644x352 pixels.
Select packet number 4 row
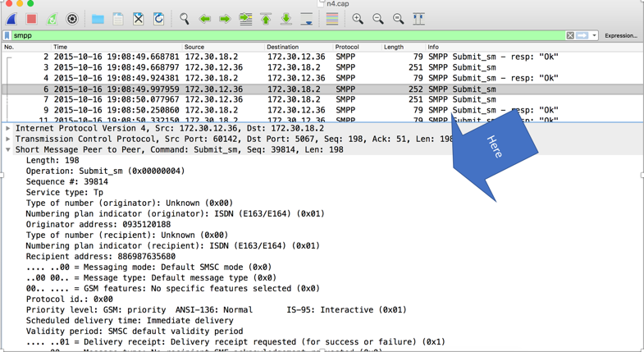(x=322, y=78)
